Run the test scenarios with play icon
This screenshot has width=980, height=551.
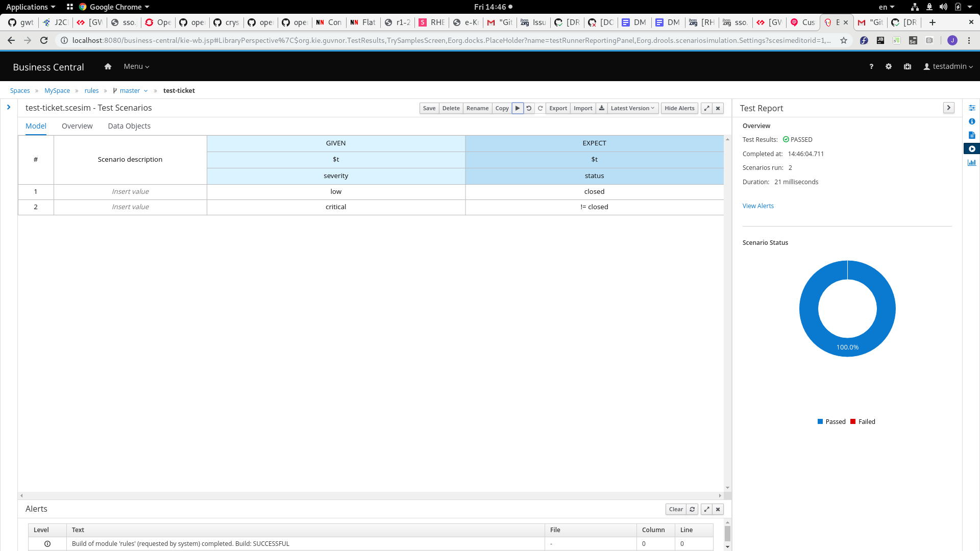pyautogui.click(x=518, y=108)
